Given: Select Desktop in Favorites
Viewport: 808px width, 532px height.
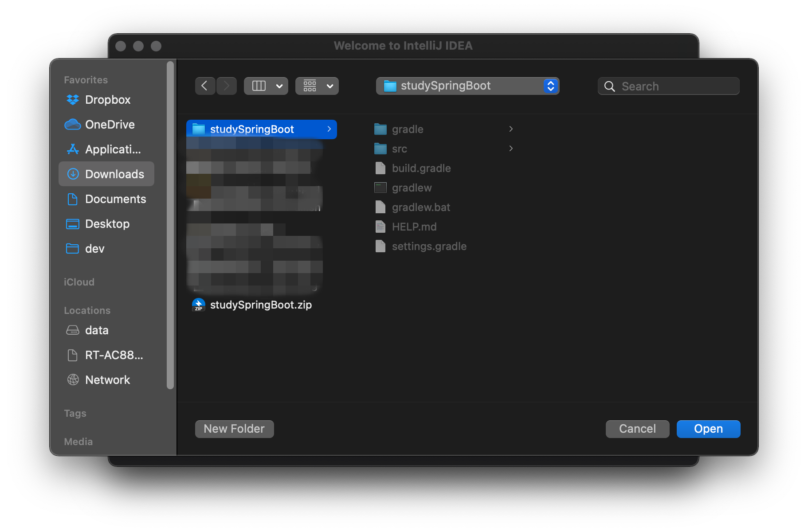Looking at the screenshot, I should coord(107,224).
